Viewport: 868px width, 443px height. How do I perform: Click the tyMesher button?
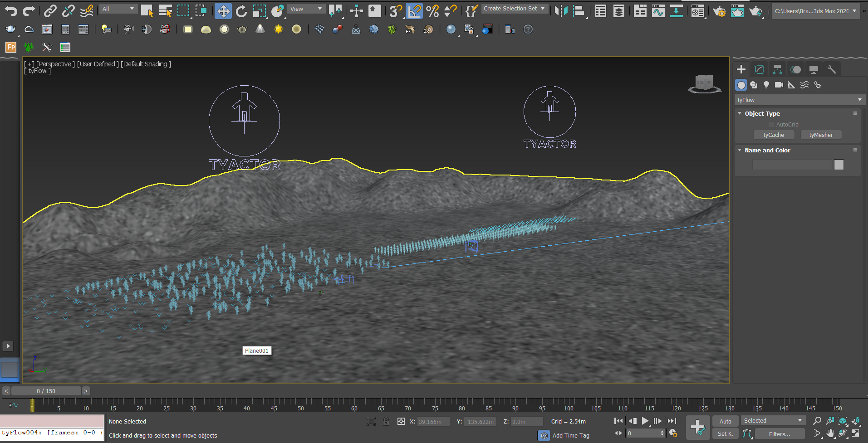coord(821,135)
